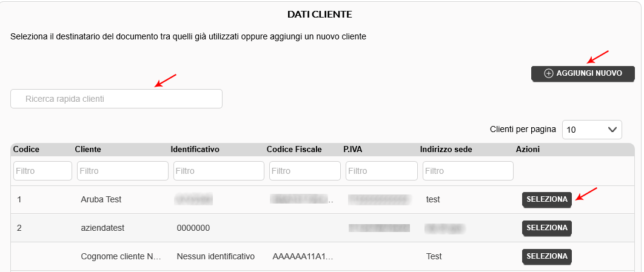Viewport: 644px width, 272px height.
Task: Click the Aggiungi Nuovo button
Action: (583, 73)
